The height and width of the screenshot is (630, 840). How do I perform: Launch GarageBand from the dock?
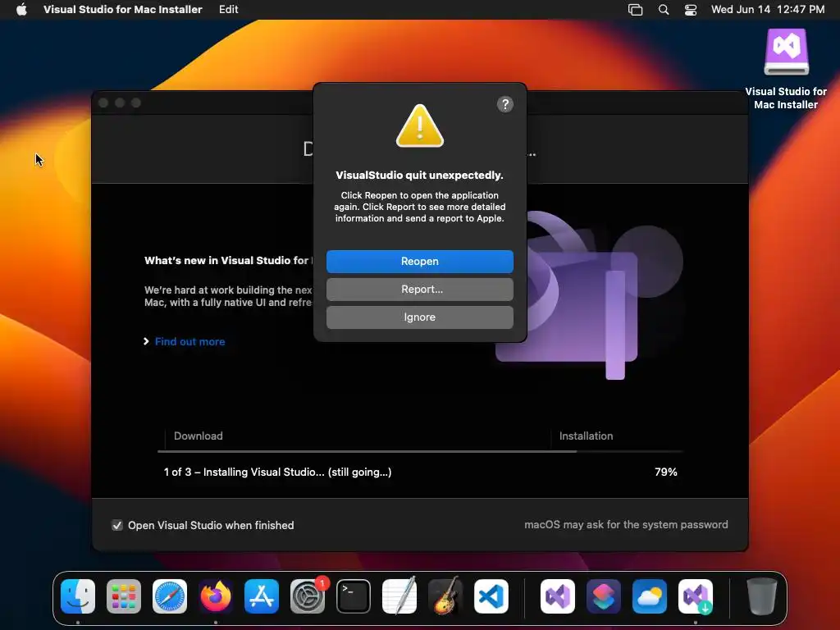(x=445, y=596)
